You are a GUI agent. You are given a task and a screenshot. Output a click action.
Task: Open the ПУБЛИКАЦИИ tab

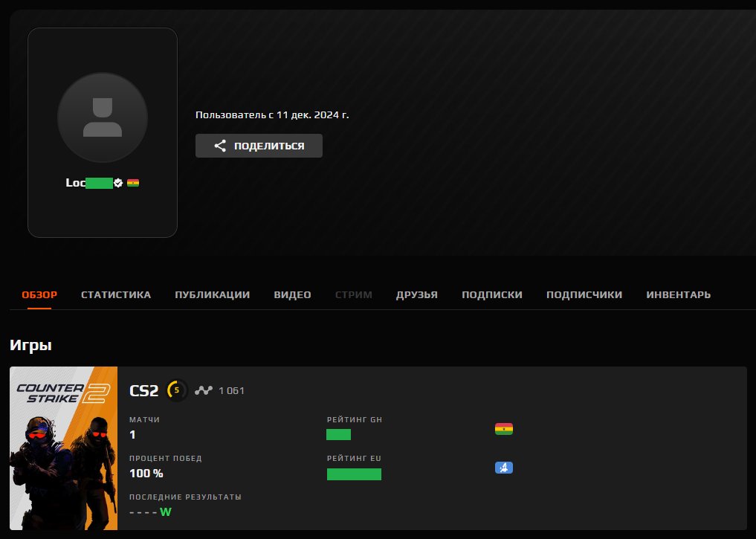(212, 294)
